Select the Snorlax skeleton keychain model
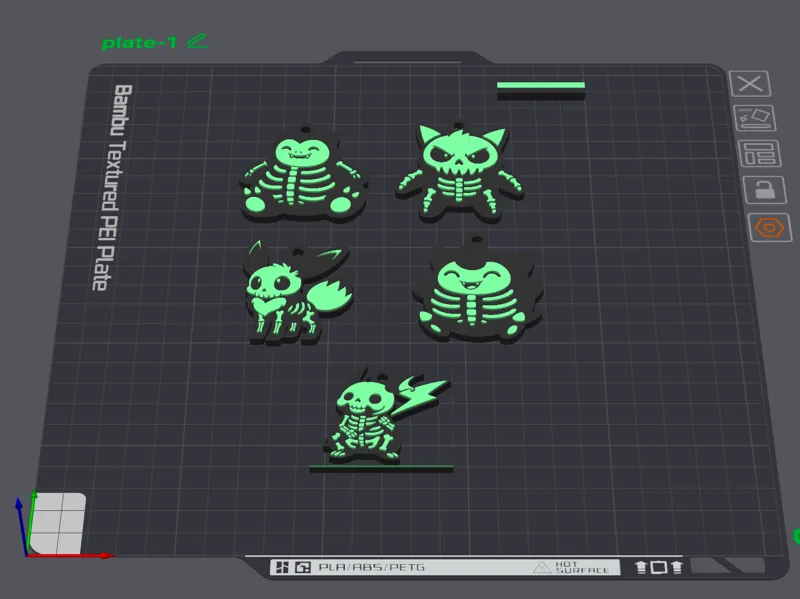The height and width of the screenshot is (599, 800). (304, 173)
